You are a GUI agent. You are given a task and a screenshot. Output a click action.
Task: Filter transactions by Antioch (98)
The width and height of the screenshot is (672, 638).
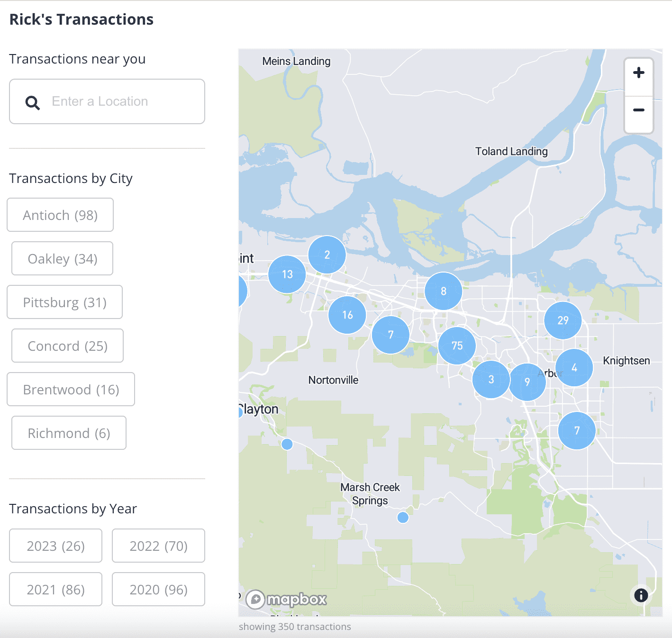60,215
